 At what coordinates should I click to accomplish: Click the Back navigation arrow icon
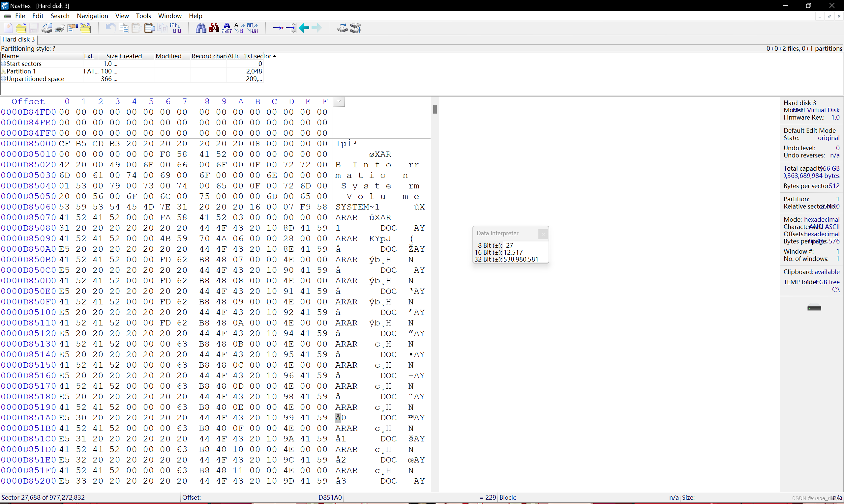(x=304, y=28)
